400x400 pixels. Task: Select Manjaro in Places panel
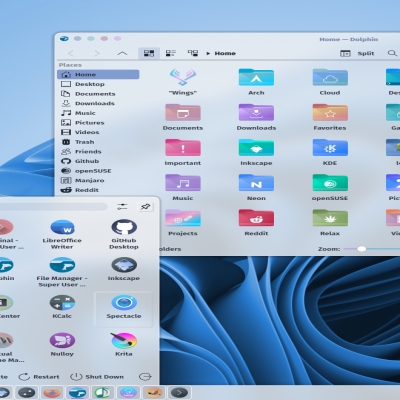[98, 180]
